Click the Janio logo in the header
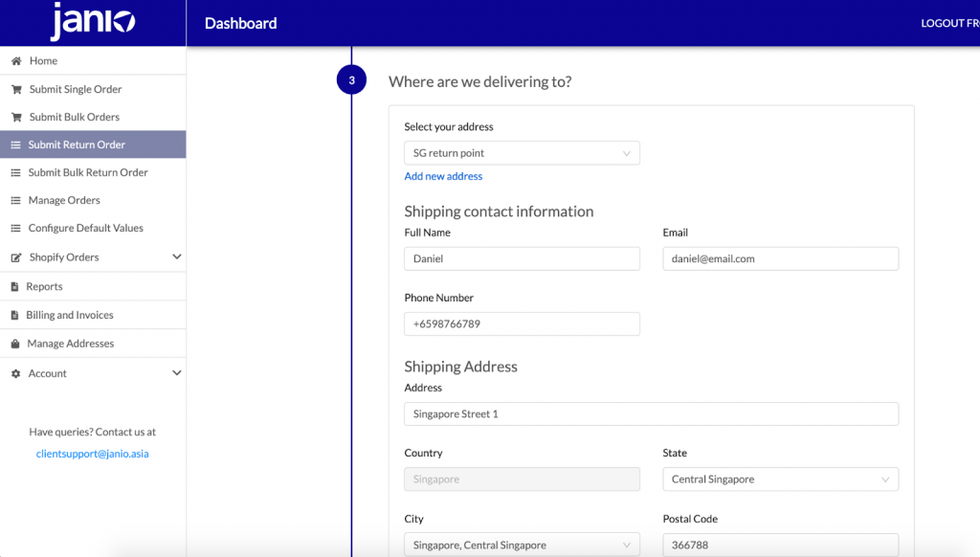Screen dimensions: 980x557 92,22
